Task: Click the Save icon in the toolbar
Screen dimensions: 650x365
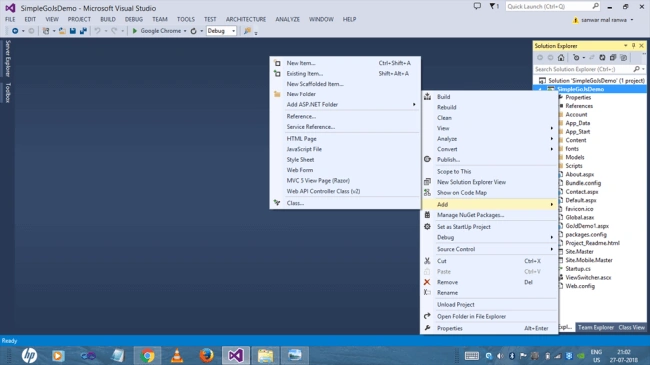Action: [x=73, y=31]
